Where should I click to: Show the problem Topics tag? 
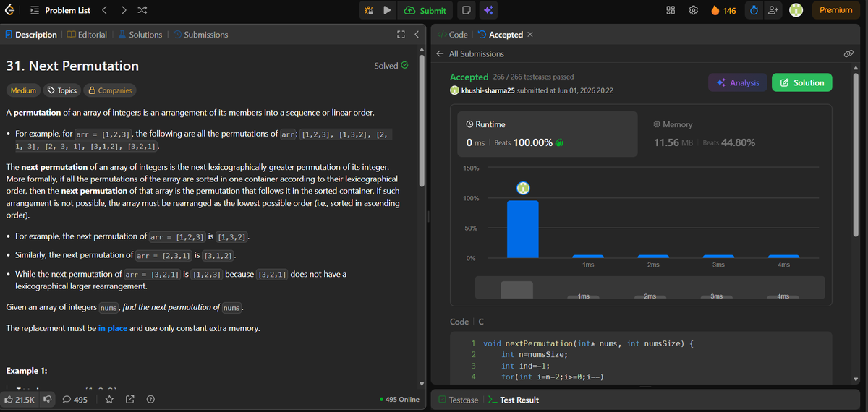coord(62,90)
